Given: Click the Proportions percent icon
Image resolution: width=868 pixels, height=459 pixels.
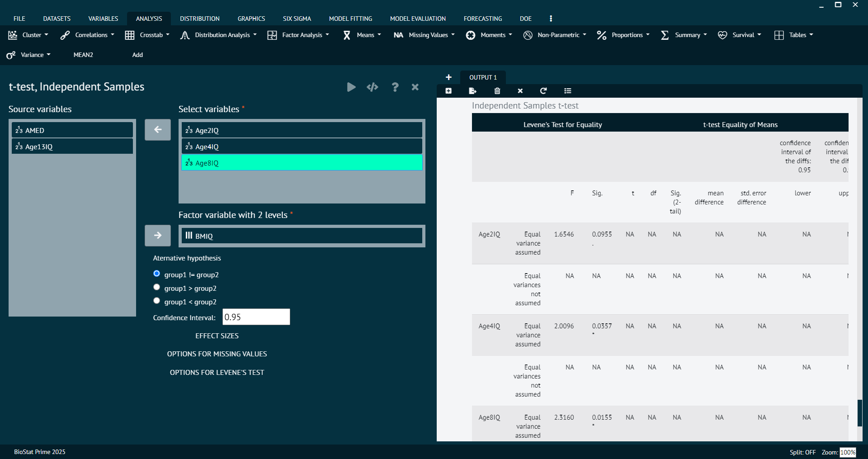Looking at the screenshot, I should [x=602, y=35].
